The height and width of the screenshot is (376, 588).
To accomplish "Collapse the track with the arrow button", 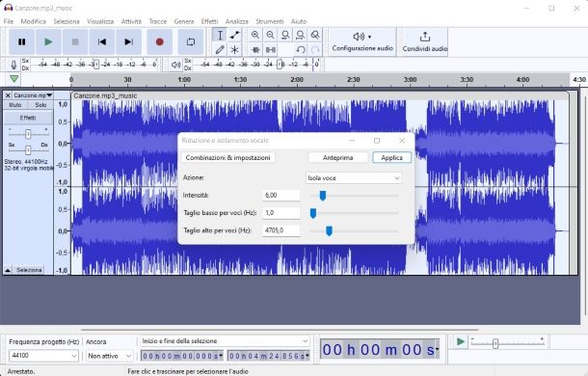I will click(8, 270).
